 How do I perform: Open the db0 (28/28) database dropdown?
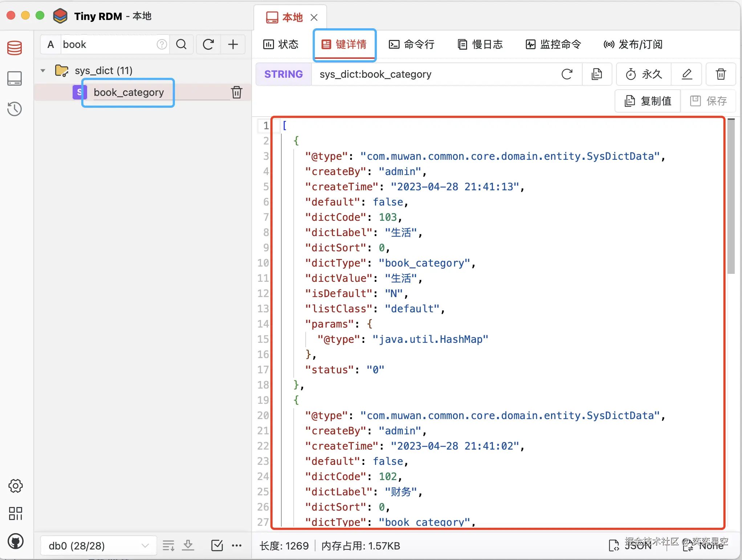pos(98,545)
